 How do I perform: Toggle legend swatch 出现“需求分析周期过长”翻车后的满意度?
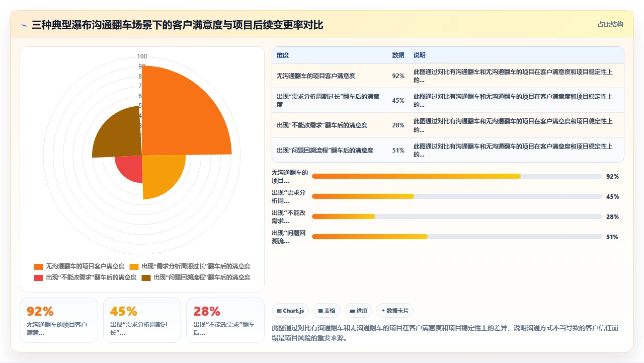[134, 266]
